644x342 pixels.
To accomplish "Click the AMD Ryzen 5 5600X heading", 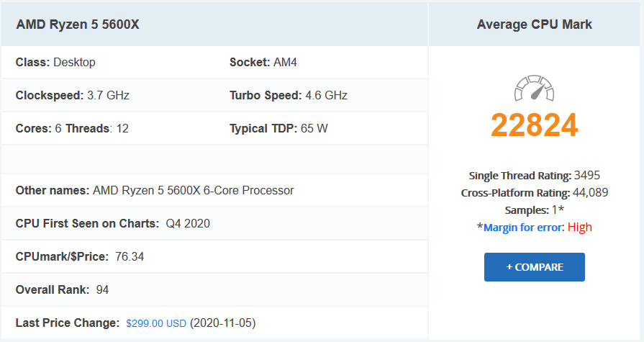I will tap(78, 24).
